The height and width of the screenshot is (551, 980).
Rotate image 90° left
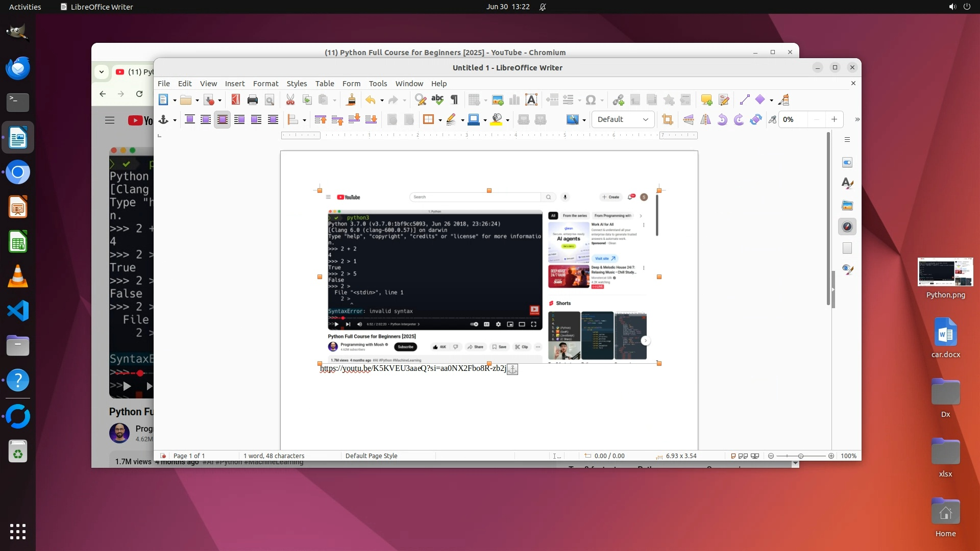pos(722,119)
